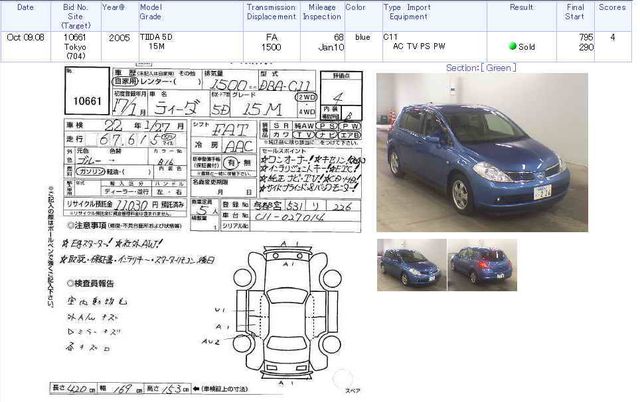Click the Transmission Displacement header
The height and width of the screenshot is (402, 640).
pyautogui.click(x=271, y=12)
